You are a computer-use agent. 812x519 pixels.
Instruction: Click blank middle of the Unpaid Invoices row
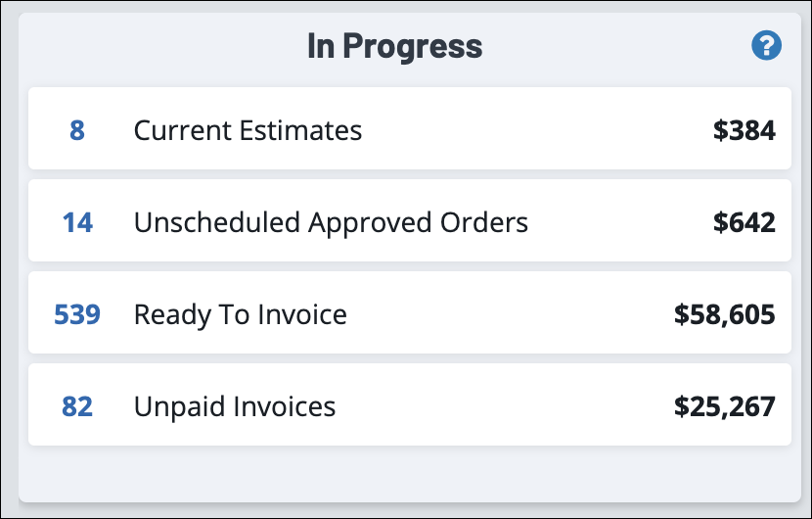pos(499,406)
